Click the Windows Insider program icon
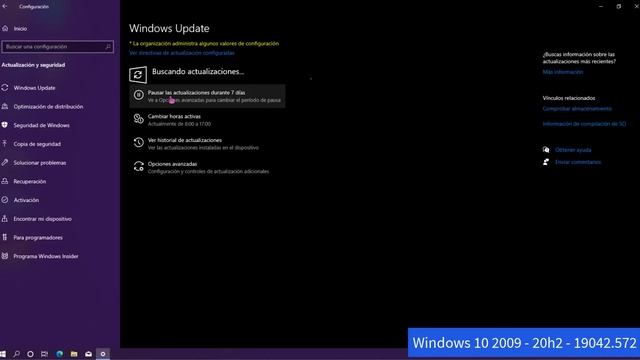The height and width of the screenshot is (360, 640). (x=5, y=256)
